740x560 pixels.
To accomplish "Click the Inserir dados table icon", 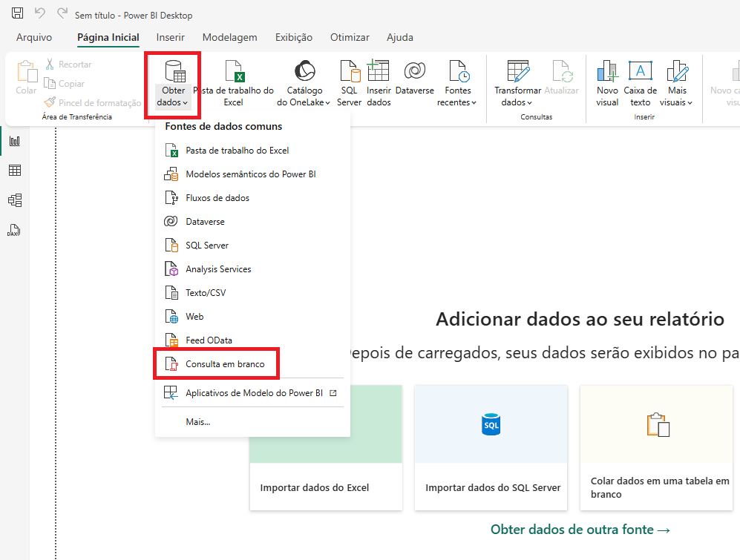I will point(378,70).
